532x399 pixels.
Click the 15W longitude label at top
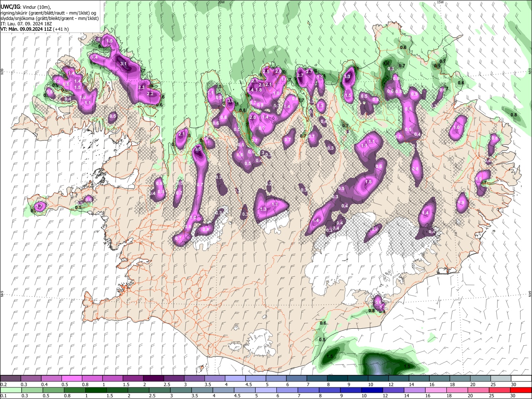point(440,2)
